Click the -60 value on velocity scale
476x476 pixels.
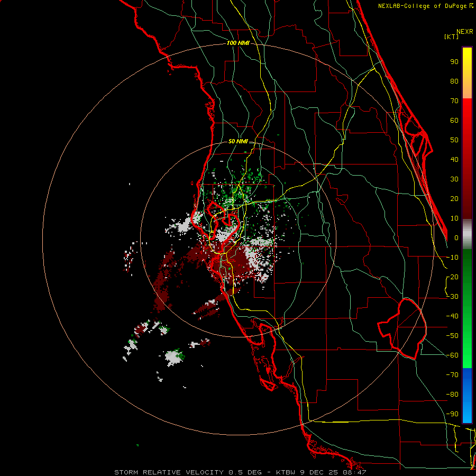click(x=452, y=355)
